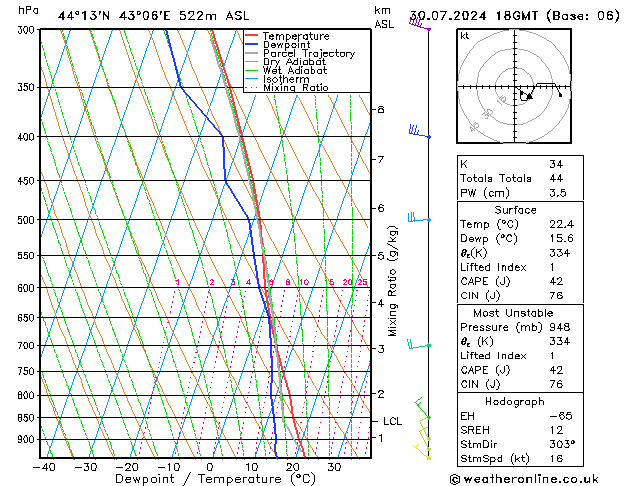Click the Surface section header
629x486 pixels.
tap(514, 210)
